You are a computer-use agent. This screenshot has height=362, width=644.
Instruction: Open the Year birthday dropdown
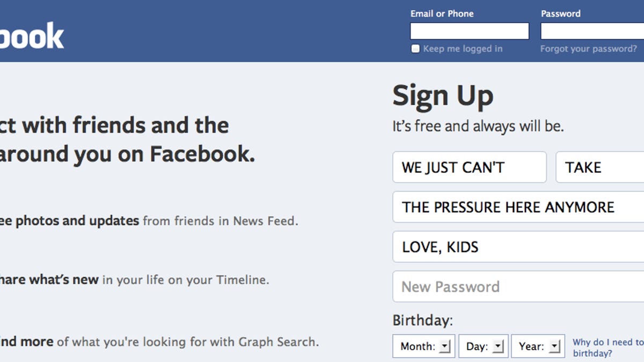(x=538, y=346)
